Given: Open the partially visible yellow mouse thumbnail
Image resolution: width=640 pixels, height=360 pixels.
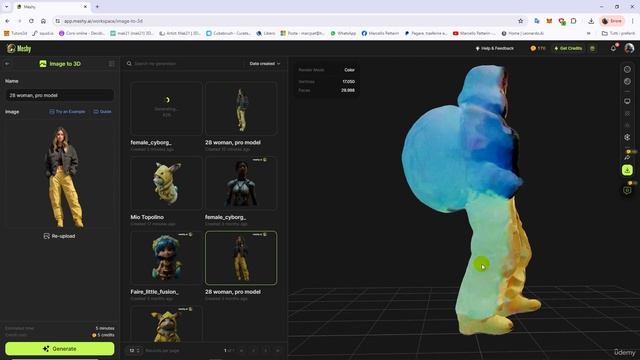Looking at the screenshot, I should click(166, 323).
